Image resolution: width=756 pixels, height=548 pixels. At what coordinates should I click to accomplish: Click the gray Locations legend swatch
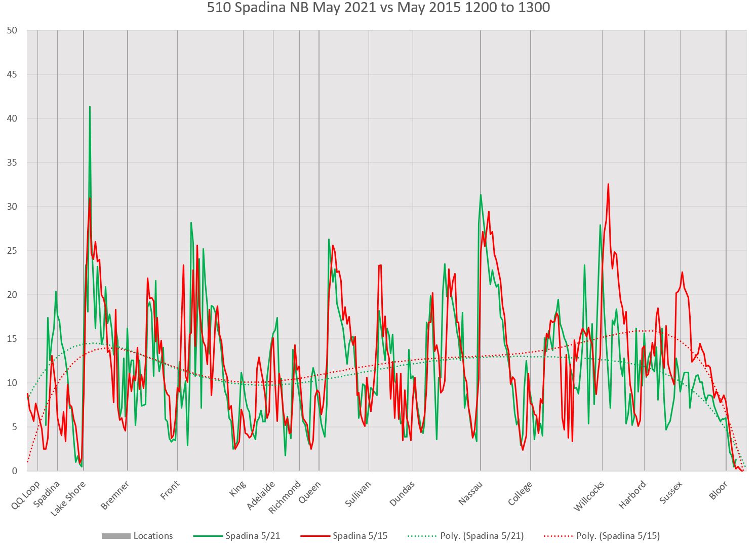pos(116,536)
